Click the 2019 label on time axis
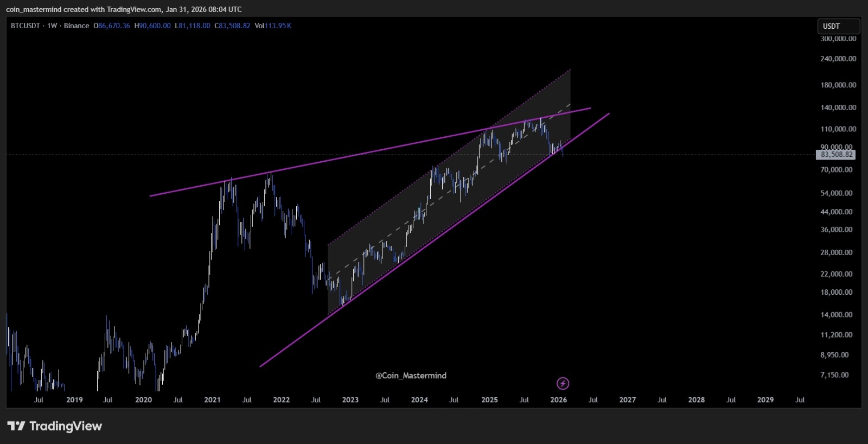 click(74, 400)
